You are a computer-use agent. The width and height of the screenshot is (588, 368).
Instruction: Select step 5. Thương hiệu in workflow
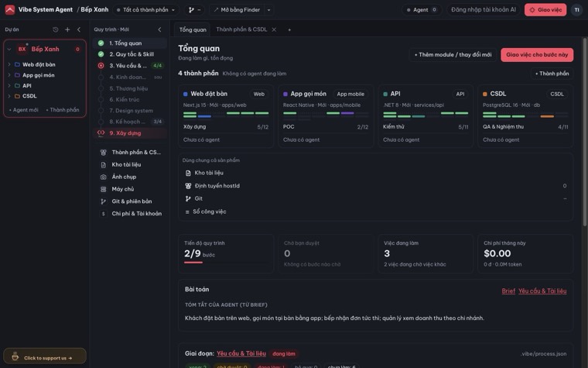(130, 88)
